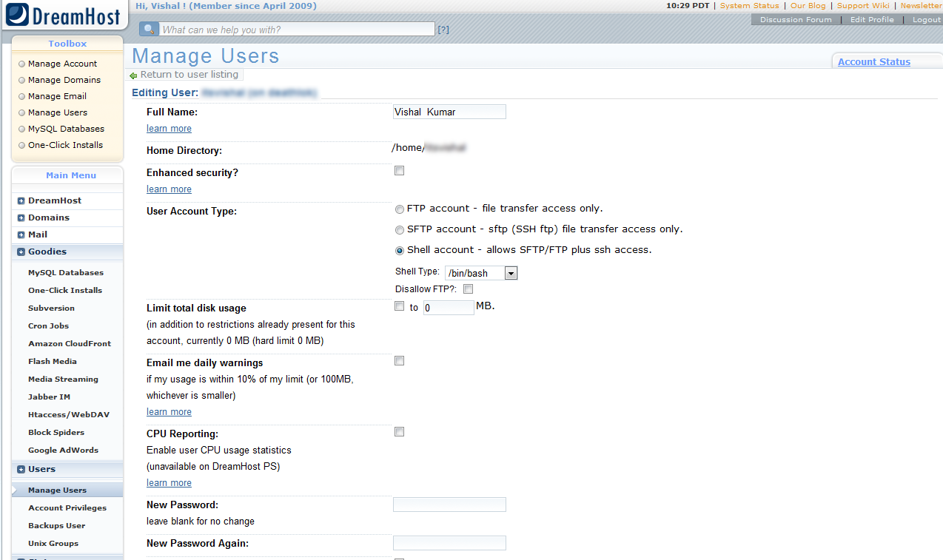Click the search magnifier icon

coord(149,30)
